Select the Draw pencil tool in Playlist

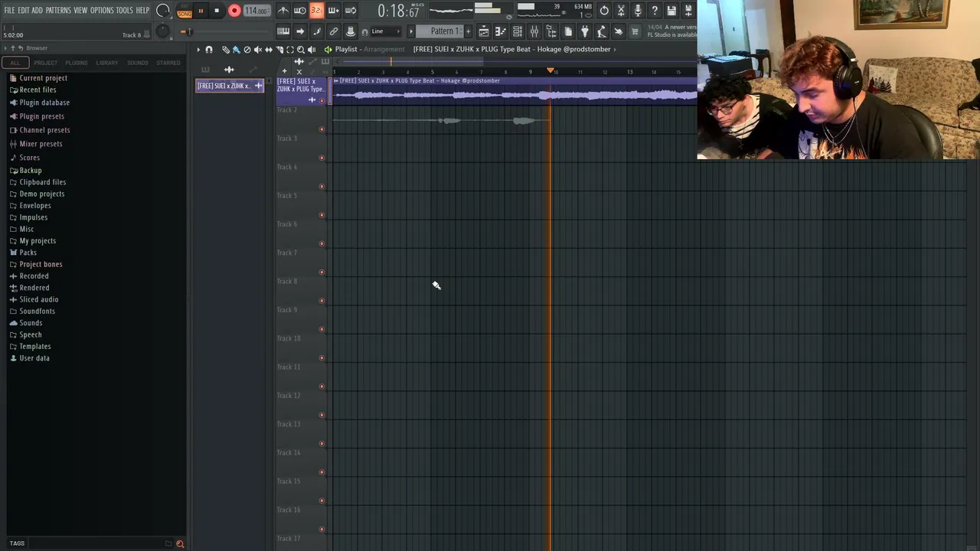click(226, 49)
